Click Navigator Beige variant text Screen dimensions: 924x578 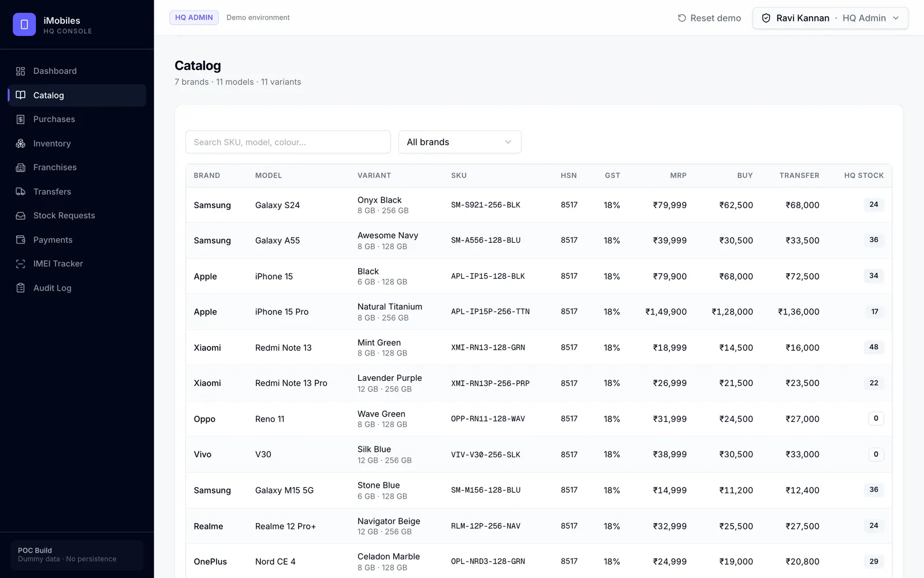coord(389,521)
